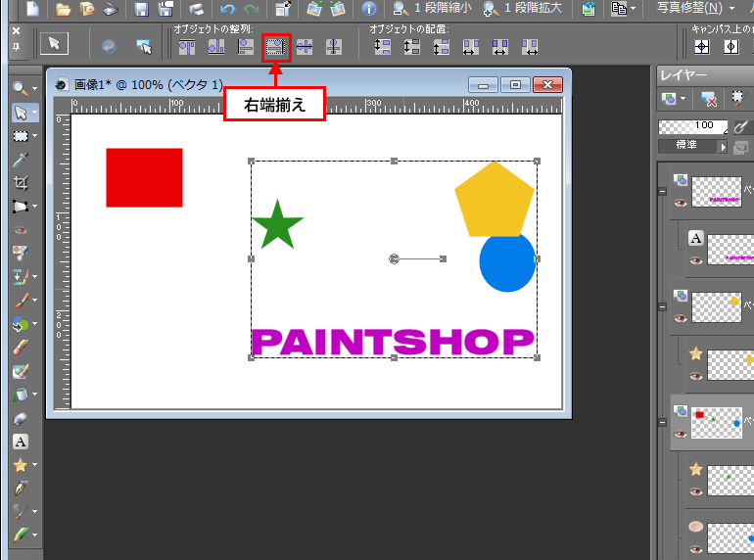The image size is (754, 560).
Task: Hide the yellow pentagon shape sublayer
Action: click(696, 376)
